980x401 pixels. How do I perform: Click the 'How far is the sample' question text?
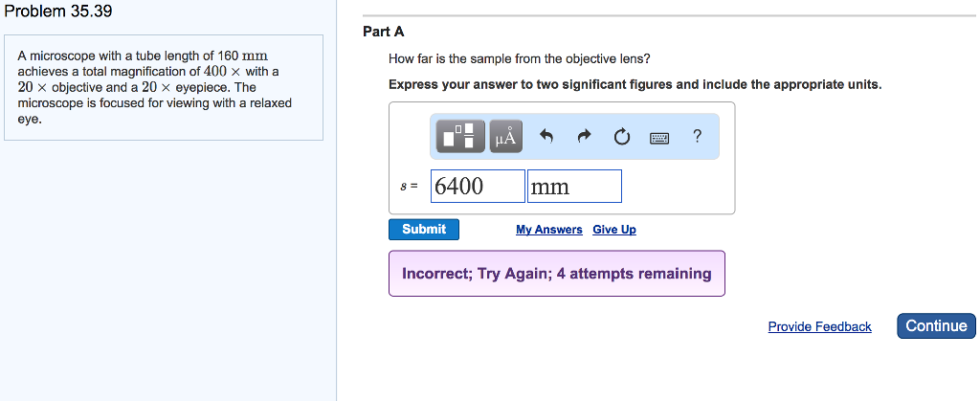(520, 59)
